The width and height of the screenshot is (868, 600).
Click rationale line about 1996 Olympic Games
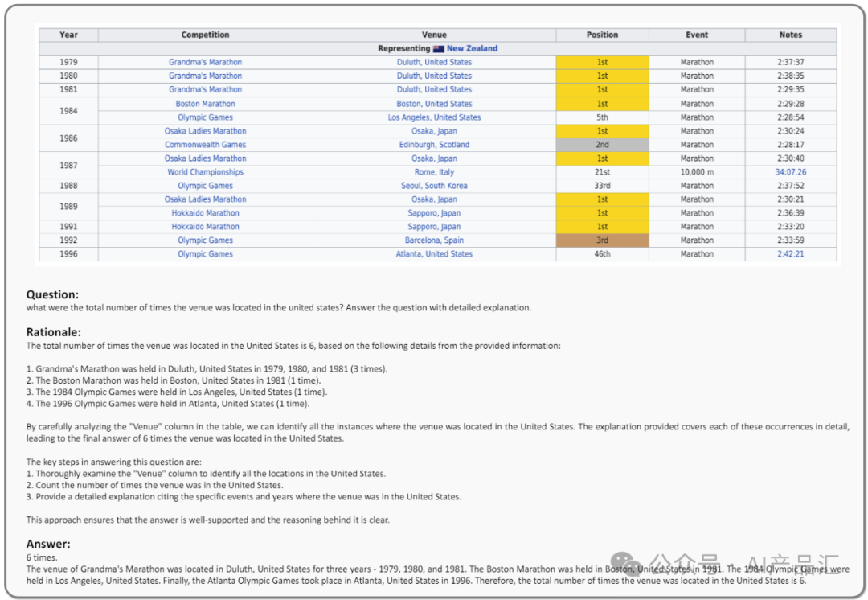click(x=168, y=403)
